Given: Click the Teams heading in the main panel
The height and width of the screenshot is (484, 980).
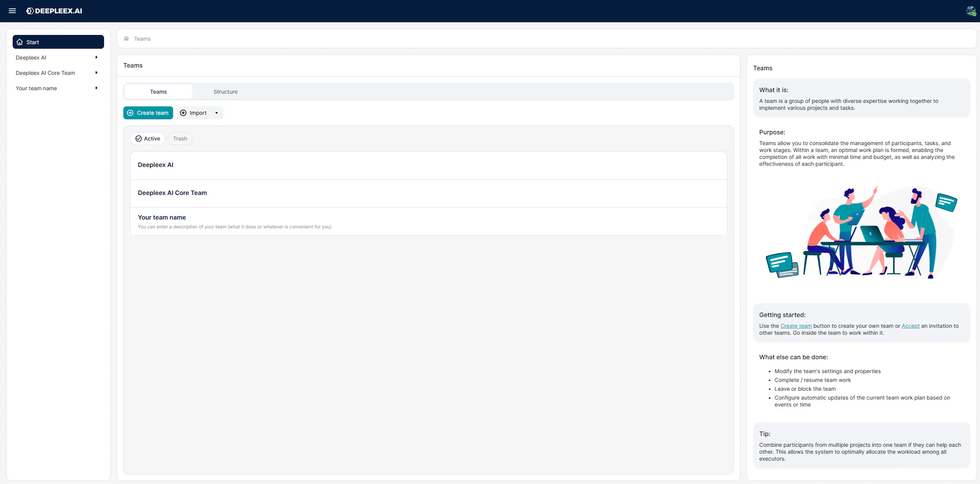Looking at the screenshot, I should click(x=133, y=65).
